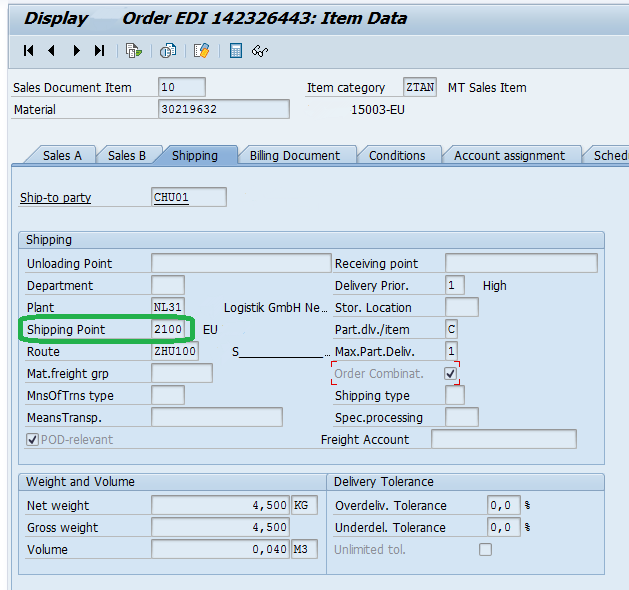This screenshot has width=629, height=590.
Task: Select the Shipping tab
Action: click(195, 156)
